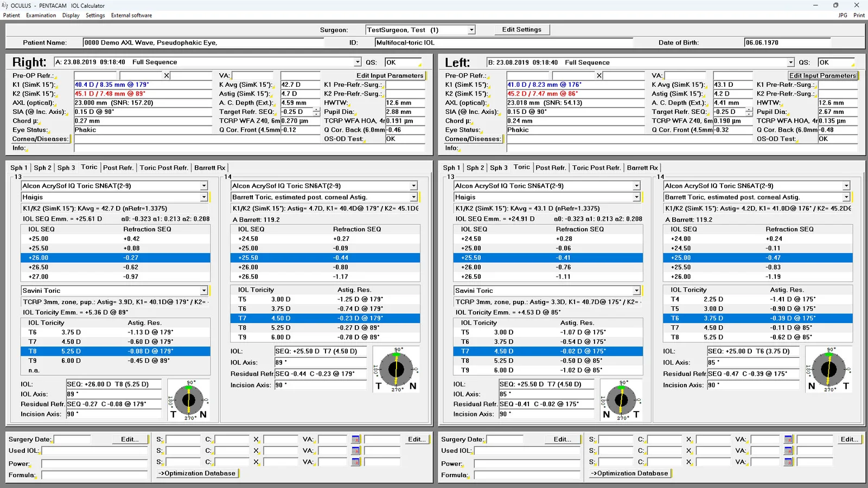868x488 pixels.
Task: Click Left eye Edit Input Parameters button
Action: [x=822, y=75]
